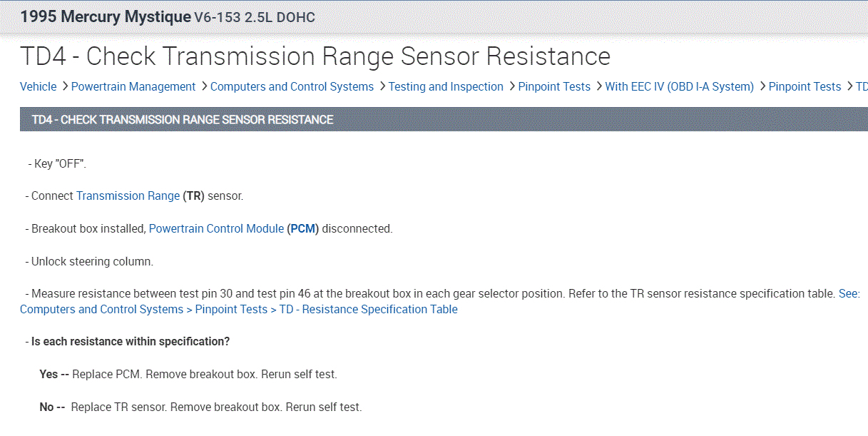Image resolution: width=868 pixels, height=436 pixels.
Task: Click the 'Yes -- Replace PCM' answer line
Action: (188, 374)
